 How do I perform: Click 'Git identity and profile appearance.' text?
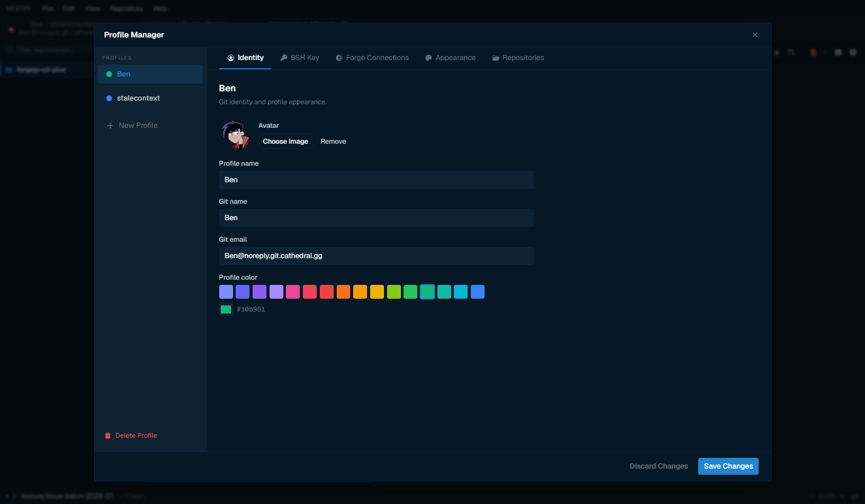click(x=273, y=102)
